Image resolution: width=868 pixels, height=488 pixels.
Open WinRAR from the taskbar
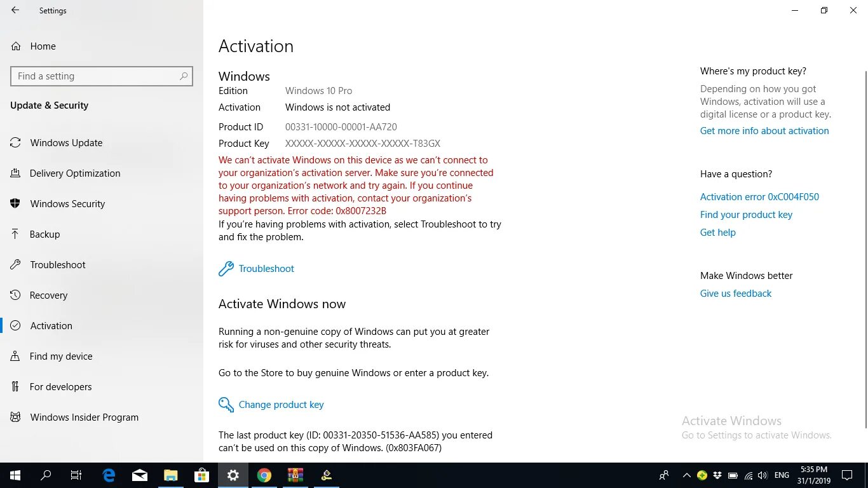295,475
